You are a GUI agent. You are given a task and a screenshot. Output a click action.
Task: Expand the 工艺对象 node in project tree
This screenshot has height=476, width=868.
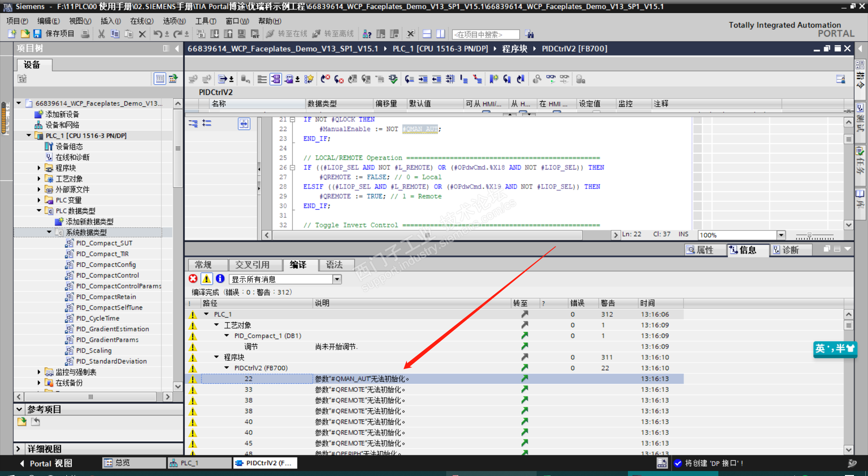pos(39,179)
